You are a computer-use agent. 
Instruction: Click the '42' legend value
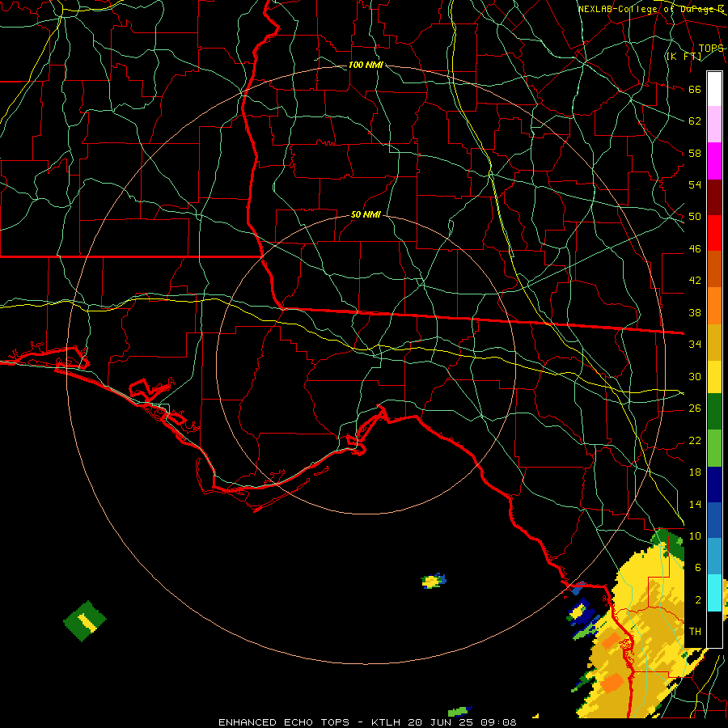[695, 281]
